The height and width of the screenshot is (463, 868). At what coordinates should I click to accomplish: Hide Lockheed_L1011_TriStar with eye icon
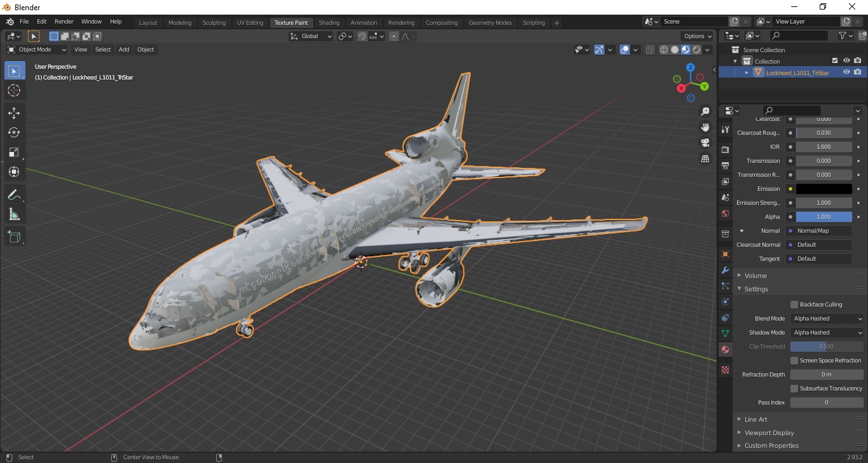coord(846,73)
